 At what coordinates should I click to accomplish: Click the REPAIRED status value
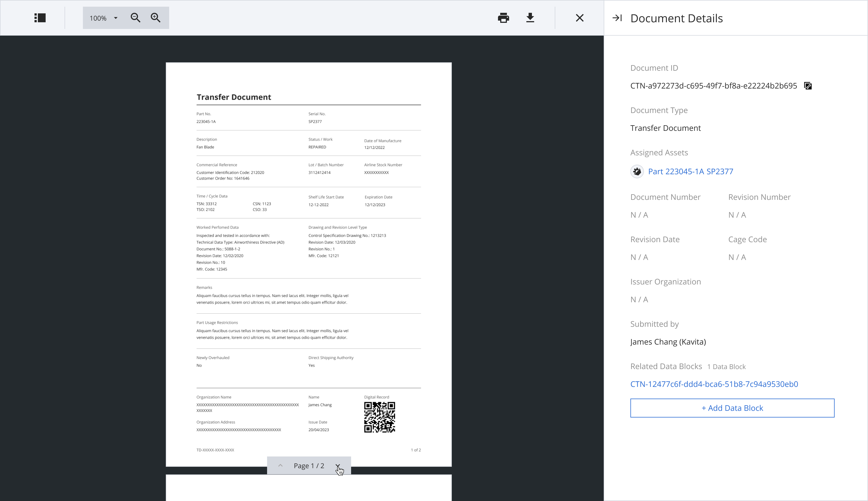click(x=317, y=147)
